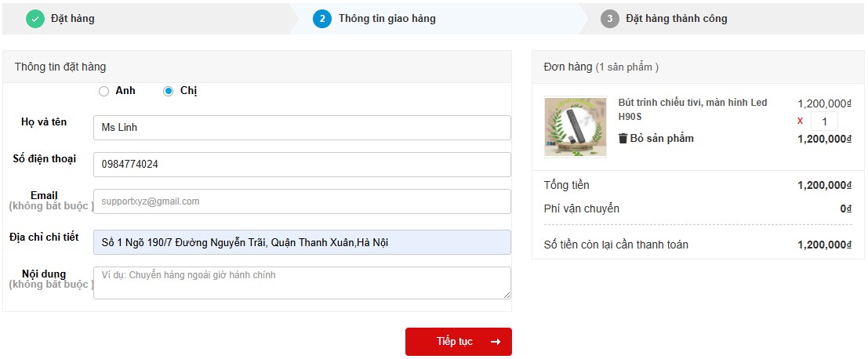Click the Bỏ sản phẩm remove link
This screenshot has width=868, height=359.
click(x=662, y=139)
